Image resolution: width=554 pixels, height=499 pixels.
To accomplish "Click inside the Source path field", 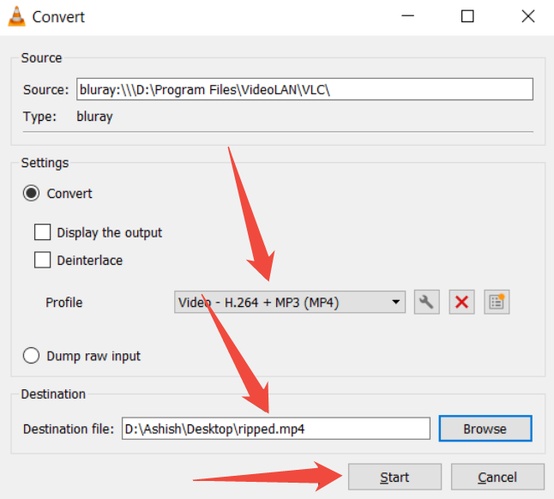I will (x=305, y=89).
